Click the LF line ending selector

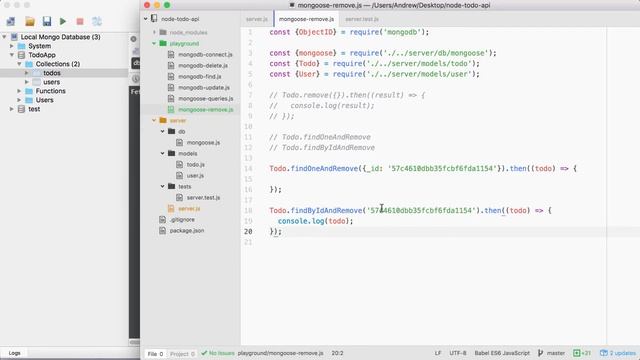[x=438, y=353]
